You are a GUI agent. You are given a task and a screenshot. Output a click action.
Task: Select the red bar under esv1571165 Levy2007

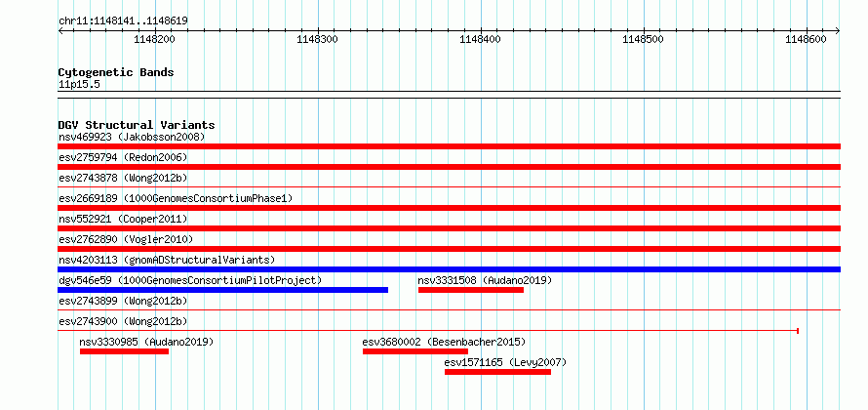point(497,372)
